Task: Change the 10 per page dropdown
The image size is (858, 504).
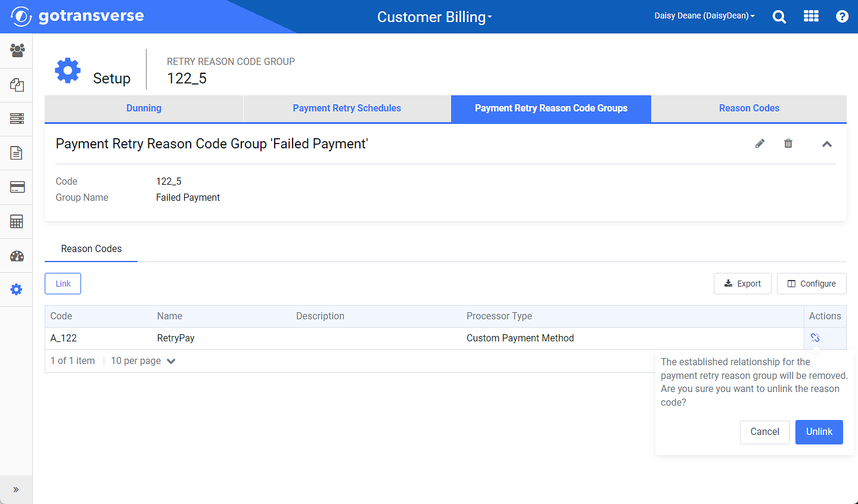Action: point(143,361)
